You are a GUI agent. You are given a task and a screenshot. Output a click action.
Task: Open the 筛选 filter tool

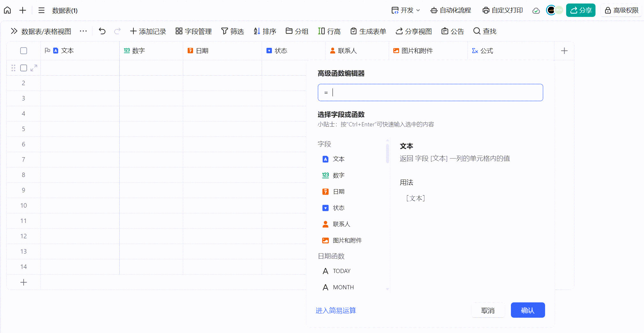point(233,31)
